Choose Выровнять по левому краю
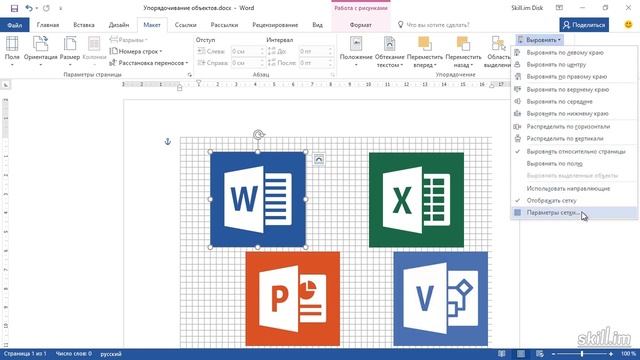Screen dimensions: 640x360 (x=574, y=53)
